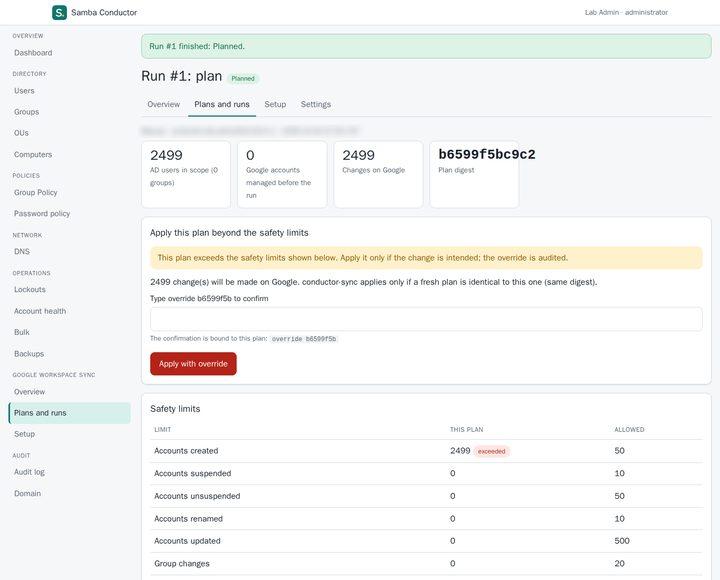Viewport: 720px width, 580px height.
Task: Click the 'Run #1 finished: Planned.' banner
Action: tap(426, 46)
